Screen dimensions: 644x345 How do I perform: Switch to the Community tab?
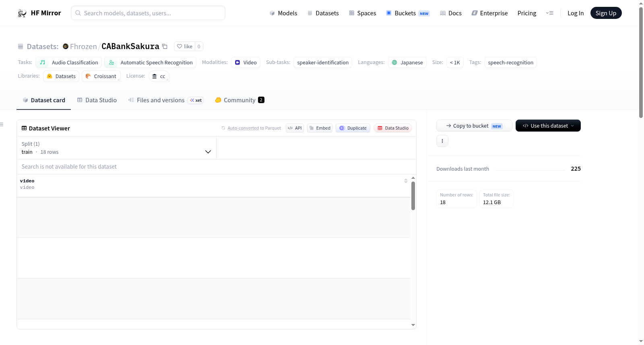239,100
